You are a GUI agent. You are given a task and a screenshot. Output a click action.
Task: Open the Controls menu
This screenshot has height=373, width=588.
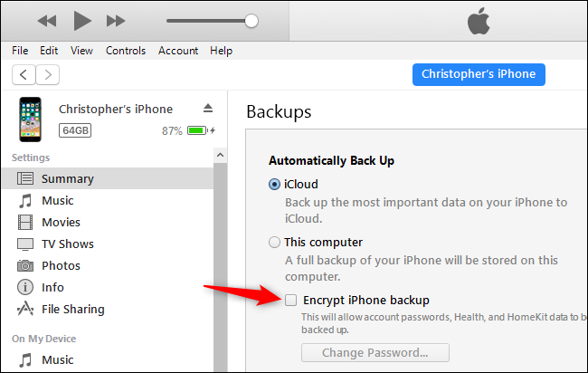126,51
